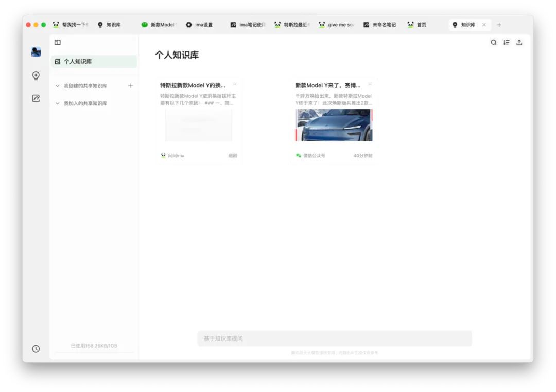This screenshot has width=556, height=392.
Task: Click the 刚刚 timestamp on Tesla card
Action: tap(233, 155)
